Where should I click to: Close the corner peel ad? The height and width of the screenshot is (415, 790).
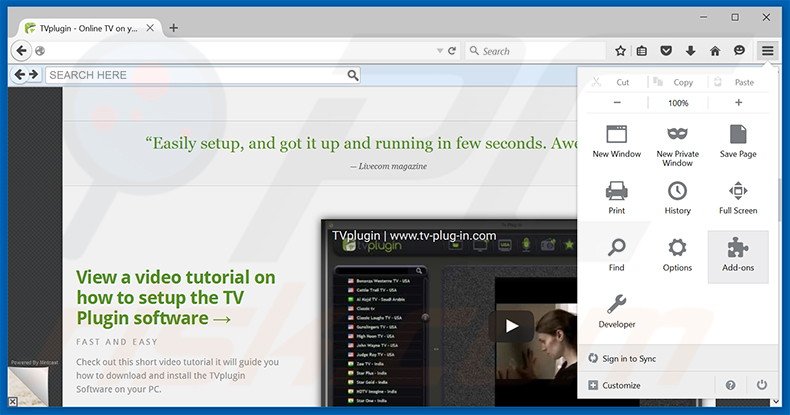pos(13,401)
